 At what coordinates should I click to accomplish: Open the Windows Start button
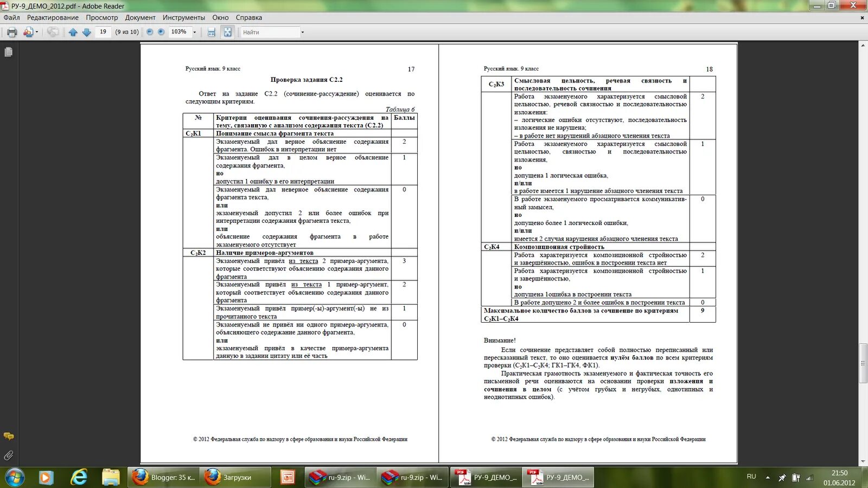point(15,478)
